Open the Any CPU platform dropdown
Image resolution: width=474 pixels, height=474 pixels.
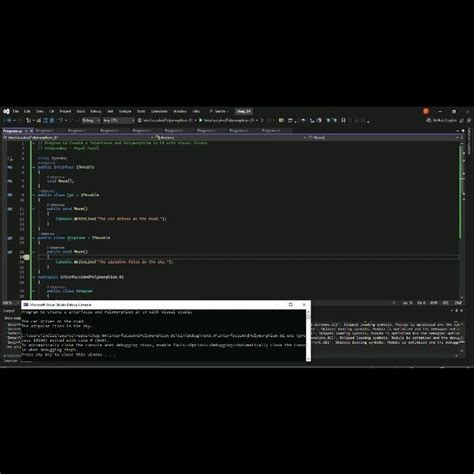pos(118,120)
